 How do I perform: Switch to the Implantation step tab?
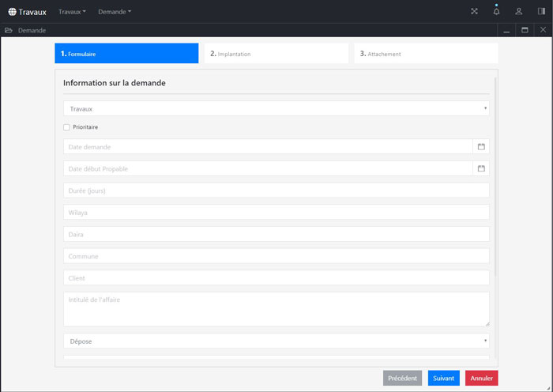tap(276, 54)
